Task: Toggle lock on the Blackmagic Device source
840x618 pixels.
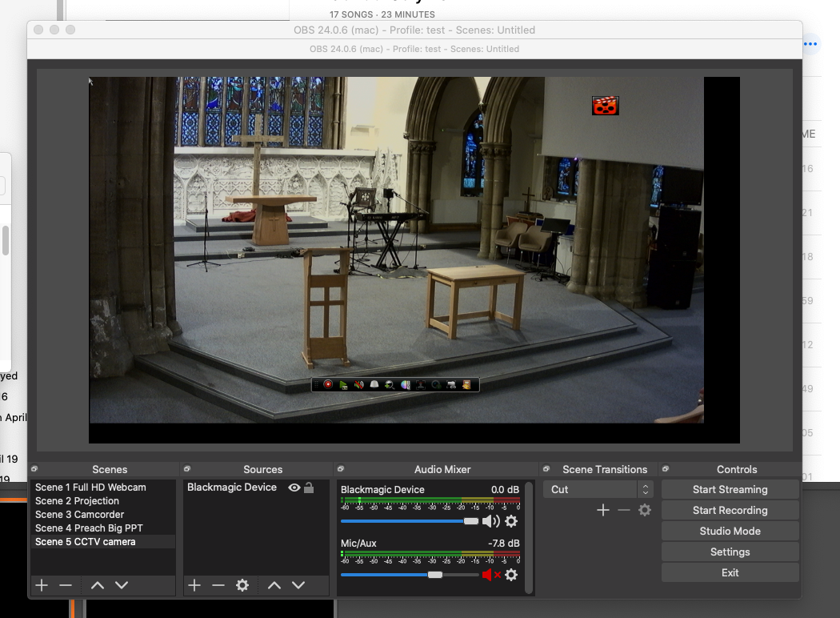Action: pyautogui.click(x=309, y=488)
